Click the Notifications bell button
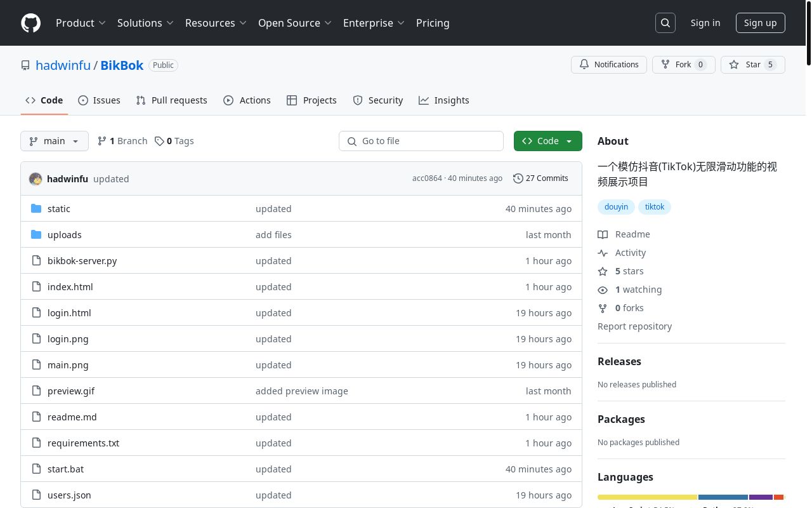This screenshot has width=812, height=508. point(609,65)
